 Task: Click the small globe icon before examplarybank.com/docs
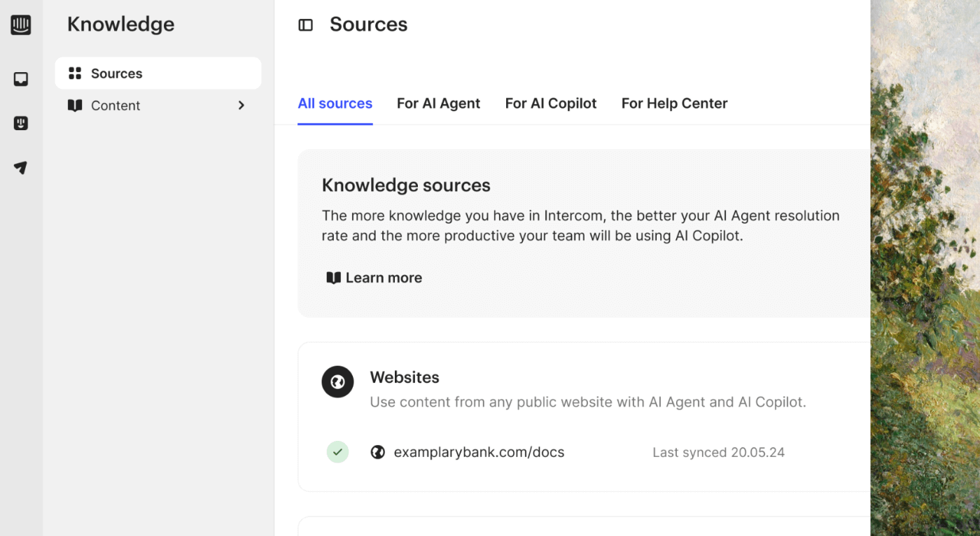point(378,452)
